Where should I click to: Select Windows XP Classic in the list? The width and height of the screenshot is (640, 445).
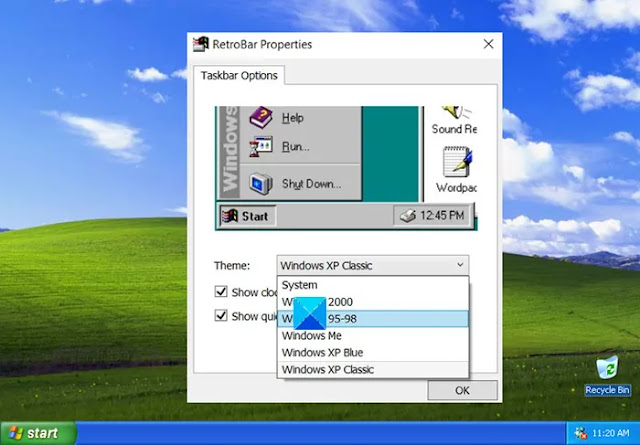(373, 369)
